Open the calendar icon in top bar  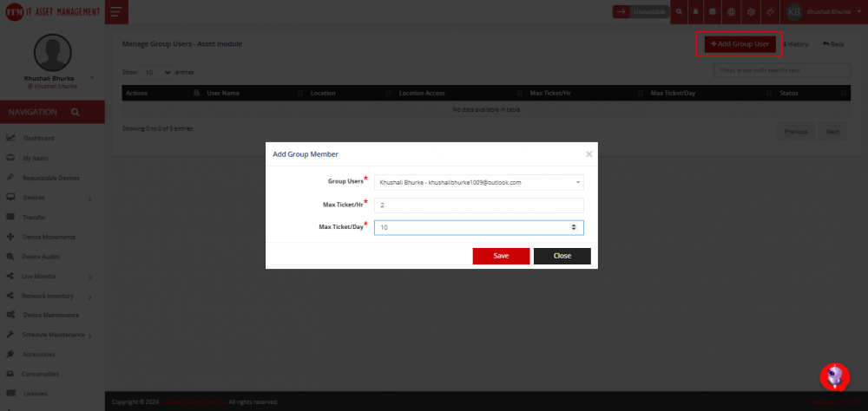[x=713, y=11]
